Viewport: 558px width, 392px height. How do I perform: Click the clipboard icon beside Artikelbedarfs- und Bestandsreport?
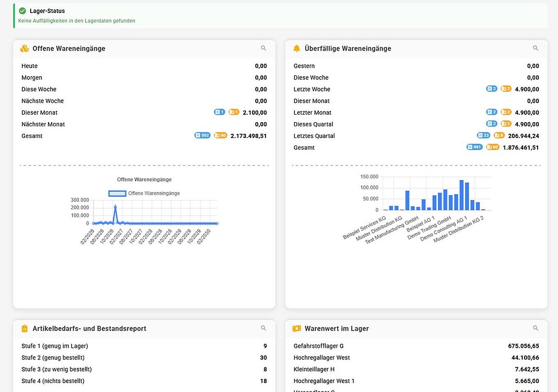coord(25,328)
